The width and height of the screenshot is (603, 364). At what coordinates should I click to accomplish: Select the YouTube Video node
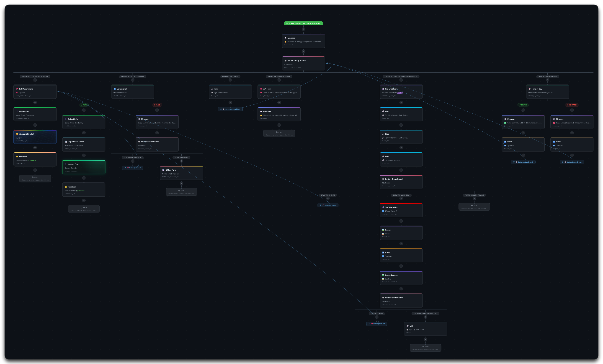point(401,210)
